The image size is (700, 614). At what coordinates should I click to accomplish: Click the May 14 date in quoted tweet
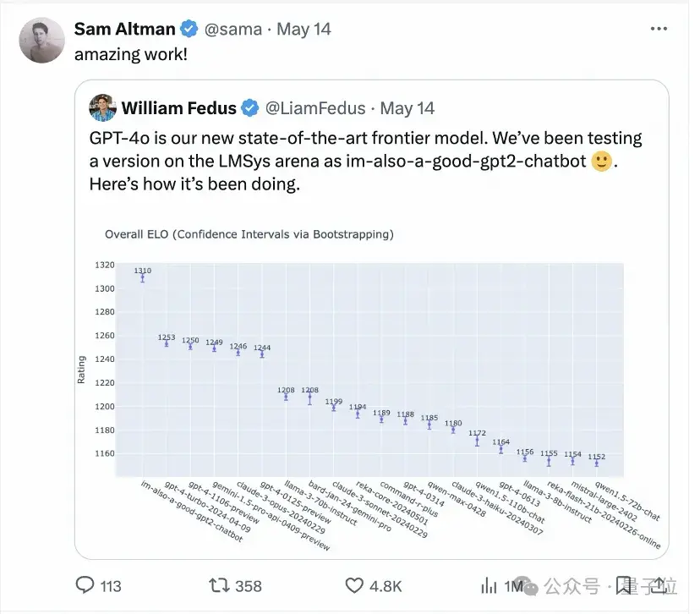click(407, 107)
